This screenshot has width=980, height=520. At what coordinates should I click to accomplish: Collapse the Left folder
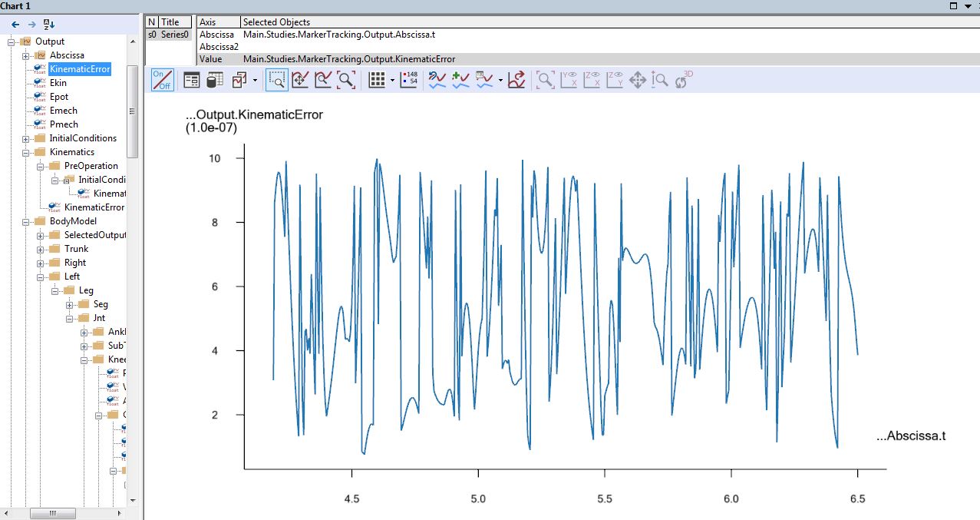pos(40,277)
